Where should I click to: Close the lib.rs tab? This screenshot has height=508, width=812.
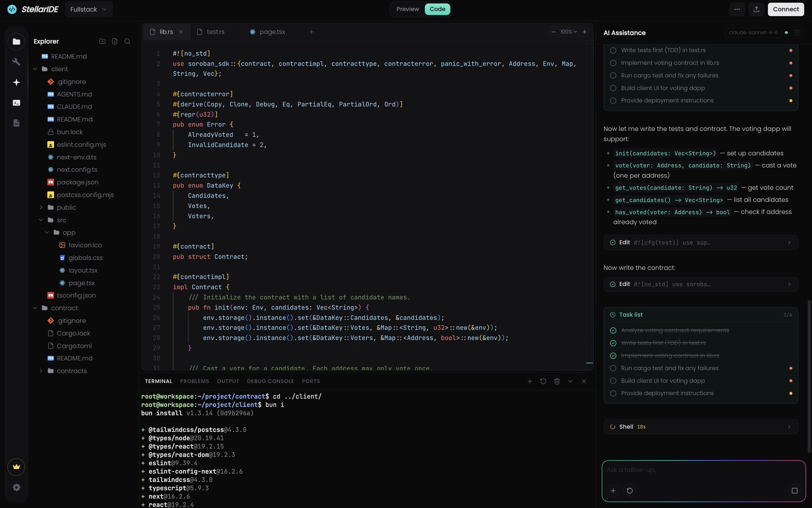point(181,32)
